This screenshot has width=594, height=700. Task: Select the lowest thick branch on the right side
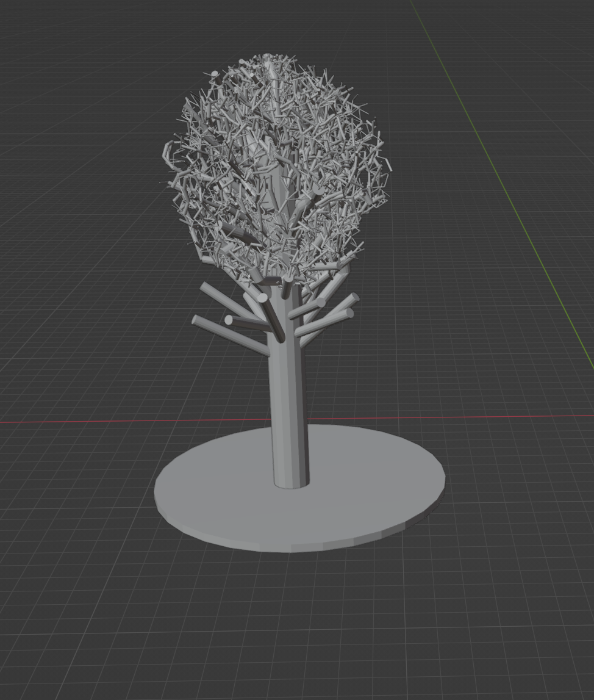click(323, 323)
